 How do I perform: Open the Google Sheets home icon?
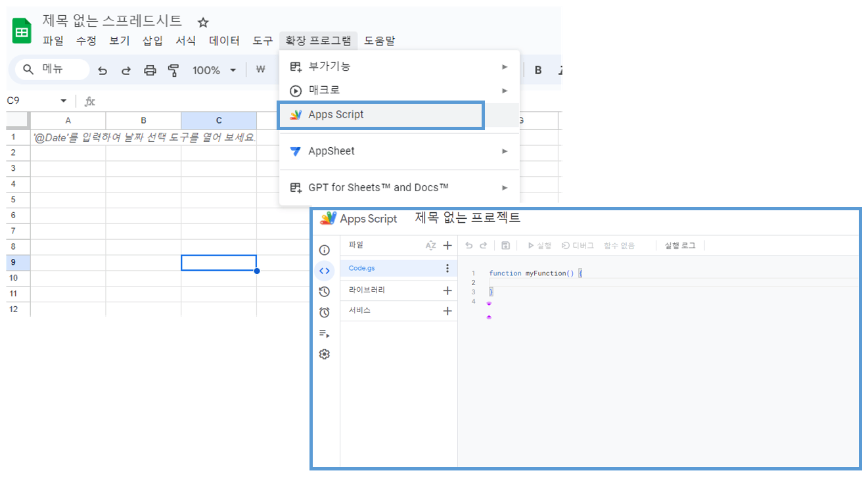click(22, 31)
